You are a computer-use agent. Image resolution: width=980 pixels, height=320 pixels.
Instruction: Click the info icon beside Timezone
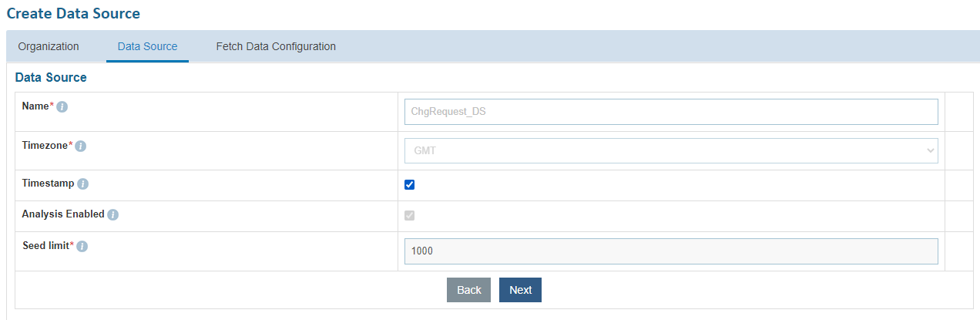pos(80,146)
